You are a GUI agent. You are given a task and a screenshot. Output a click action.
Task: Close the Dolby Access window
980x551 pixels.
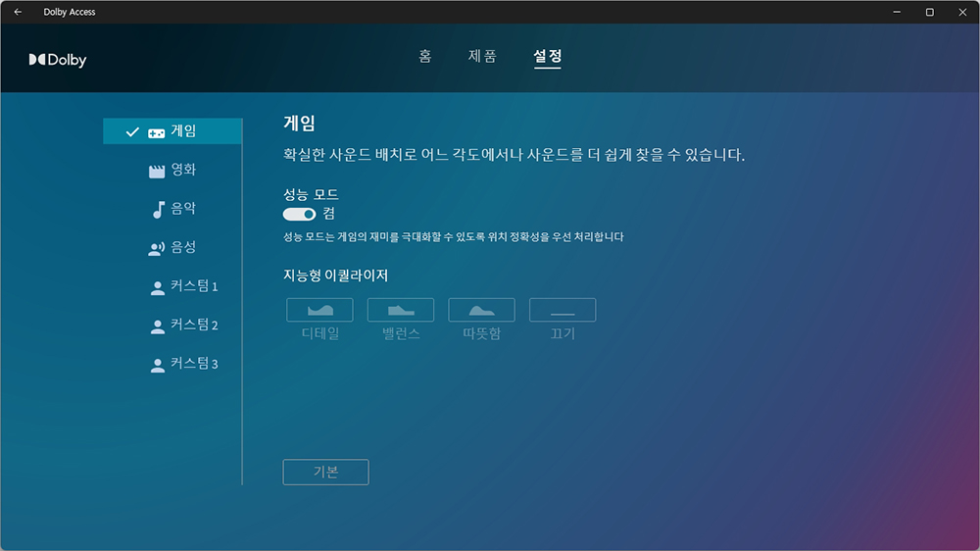coord(962,12)
